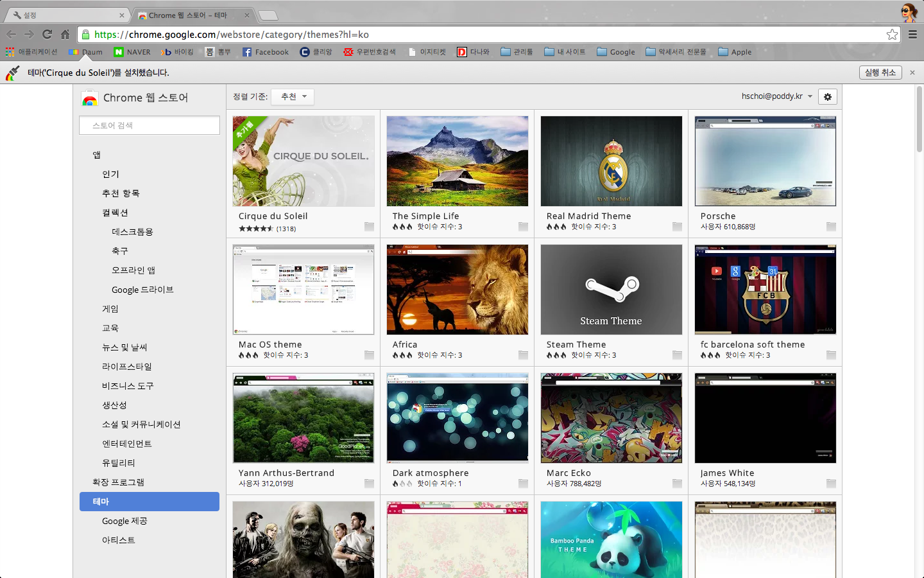Open the Daum bookmark
Screen dimensions: 924x578
(86, 52)
